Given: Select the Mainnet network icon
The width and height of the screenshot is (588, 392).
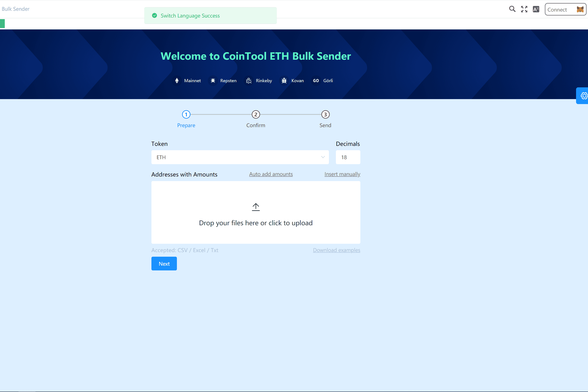Looking at the screenshot, I should pos(177,81).
